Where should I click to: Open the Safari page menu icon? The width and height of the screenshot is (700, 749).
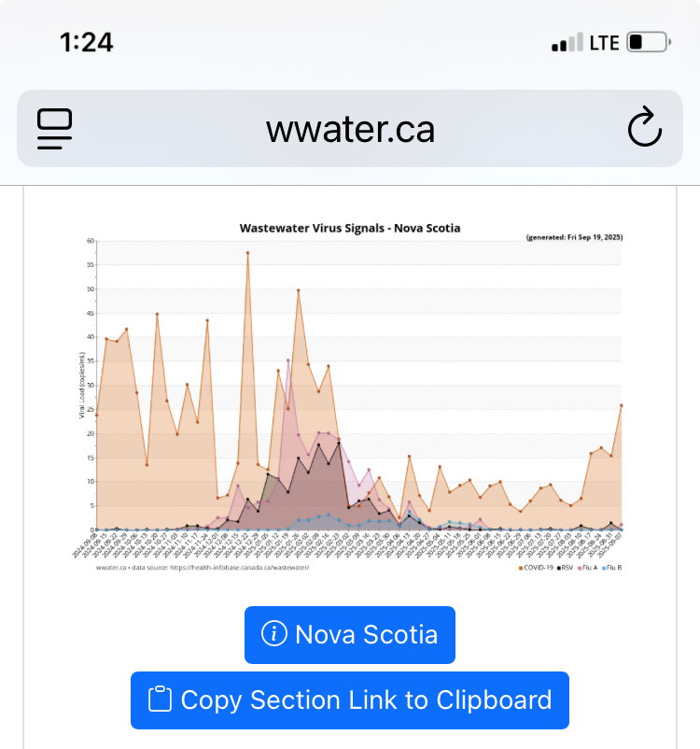pos(56,129)
